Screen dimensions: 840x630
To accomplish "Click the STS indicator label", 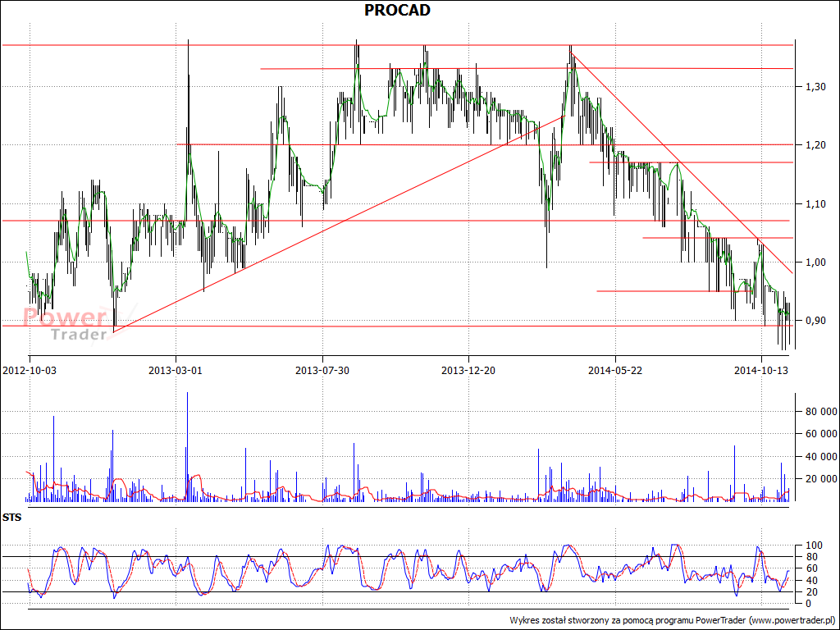I will point(11,518).
